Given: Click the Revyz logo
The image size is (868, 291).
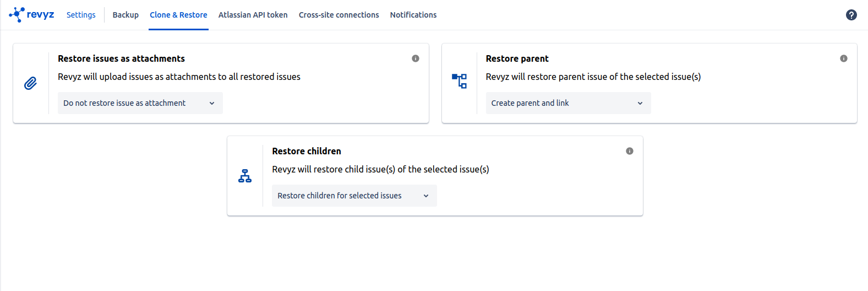Looking at the screenshot, I should [x=31, y=15].
